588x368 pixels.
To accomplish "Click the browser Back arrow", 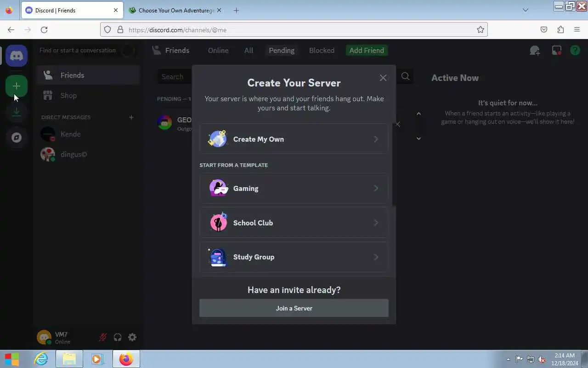I will click(11, 30).
